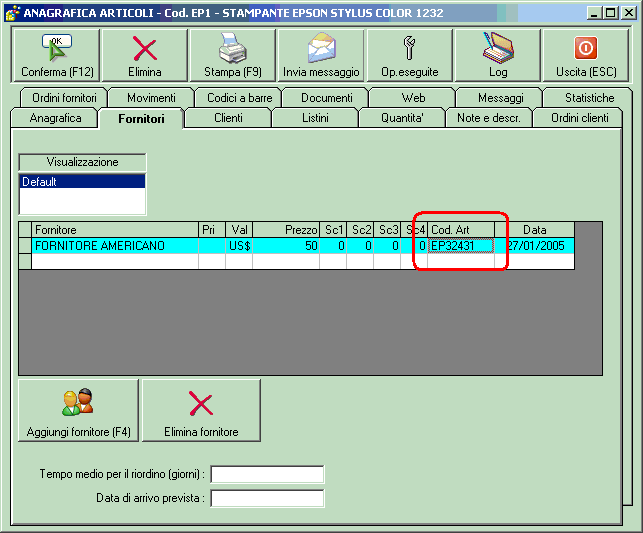Click the application icon in title bar
The image size is (643, 533).
pyautogui.click(x=12, y=13)
